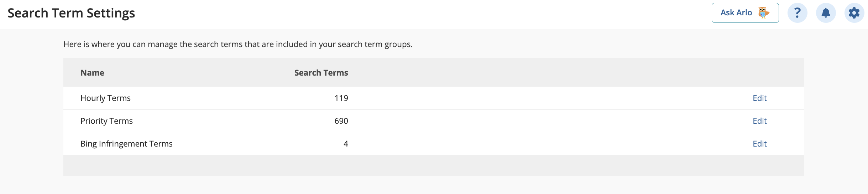The height and width of the screenshot is (194, 868).
Task: Edit the Bing Infringement Terms group
Action: [759, 144]
